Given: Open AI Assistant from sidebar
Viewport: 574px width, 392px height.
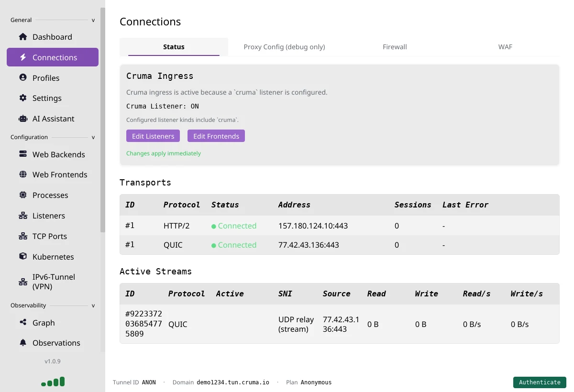Looking at the screenshot, I should click(x=53, y=119).
